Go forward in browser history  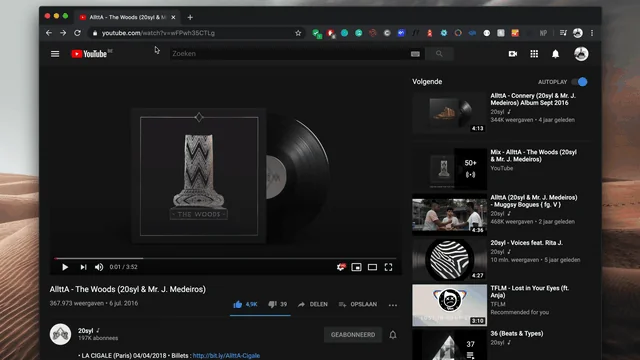click(x=63, y=33)
